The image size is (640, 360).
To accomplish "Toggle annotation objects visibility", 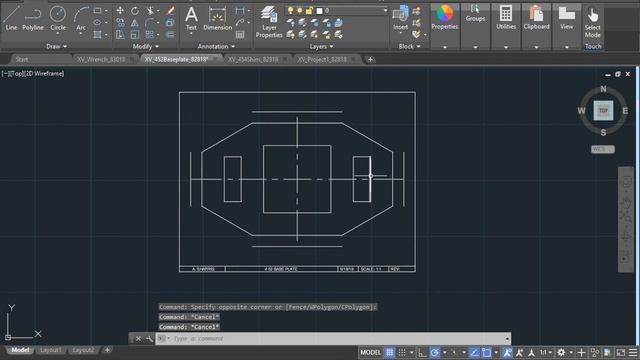I will tap(507, 352).
